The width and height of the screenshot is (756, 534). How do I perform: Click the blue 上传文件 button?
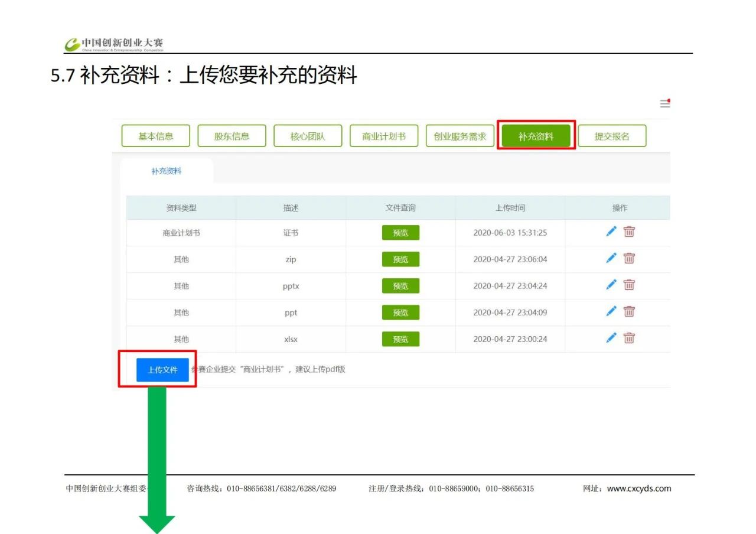(x=162, y=370)
